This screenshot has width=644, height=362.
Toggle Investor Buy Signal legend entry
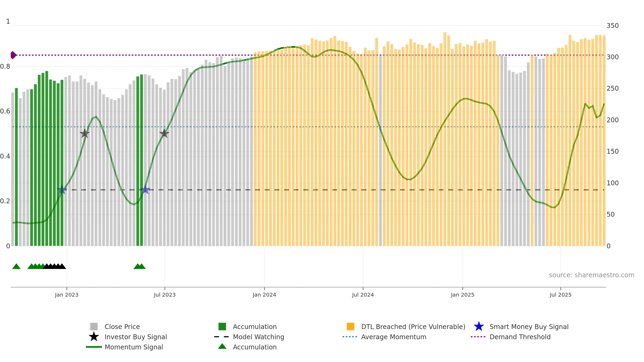point(136,337)
